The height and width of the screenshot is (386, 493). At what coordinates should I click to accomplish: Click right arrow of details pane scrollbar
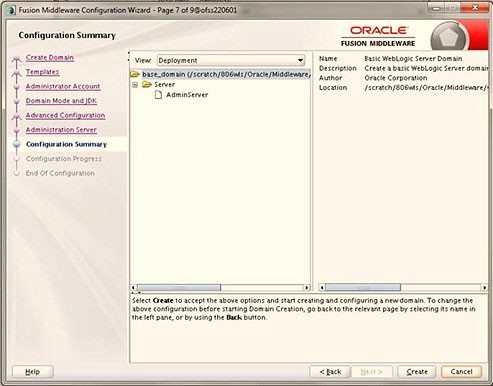pyautogui.click(x=484, y=287)
